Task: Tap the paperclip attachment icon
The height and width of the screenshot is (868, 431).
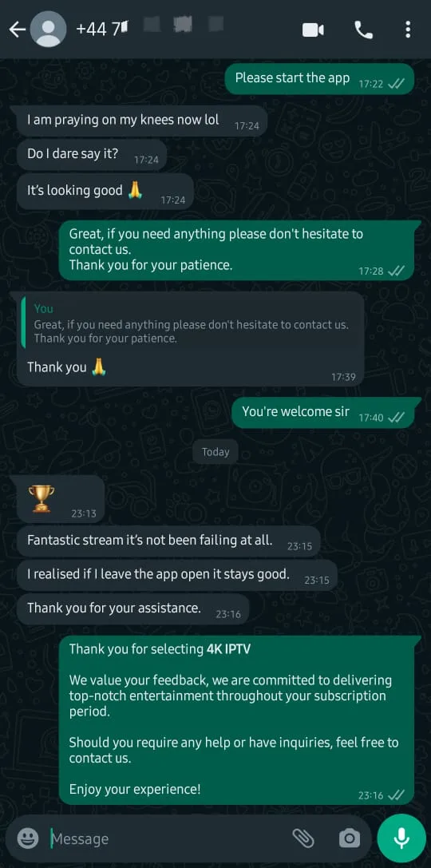Action: (303, 838)
